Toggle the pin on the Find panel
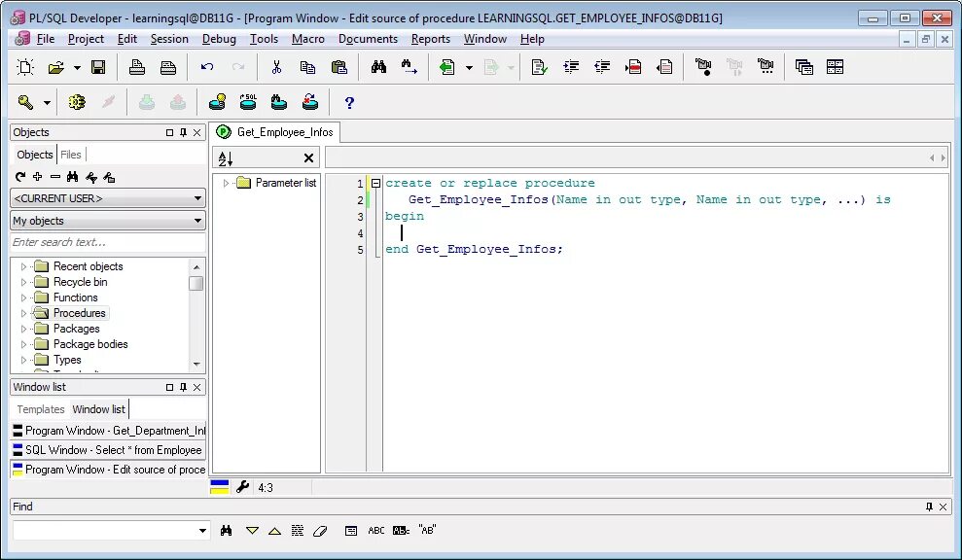Screen dimensions: 962x560 (929, 507)
